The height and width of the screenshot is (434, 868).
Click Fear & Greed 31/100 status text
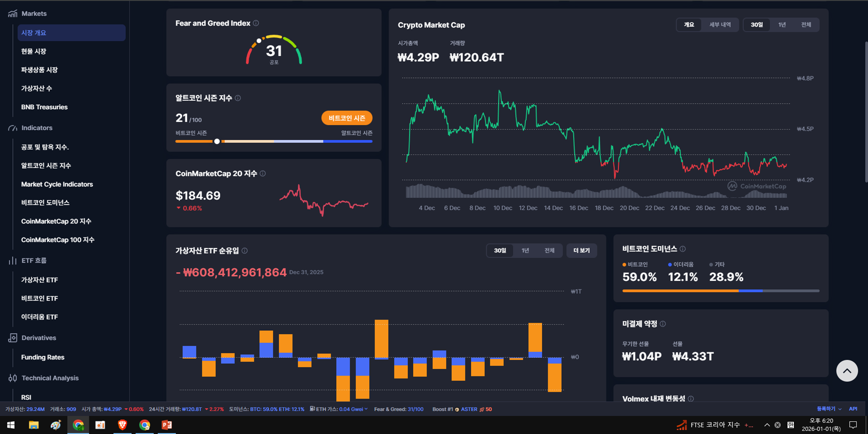(x=398, y=409)
